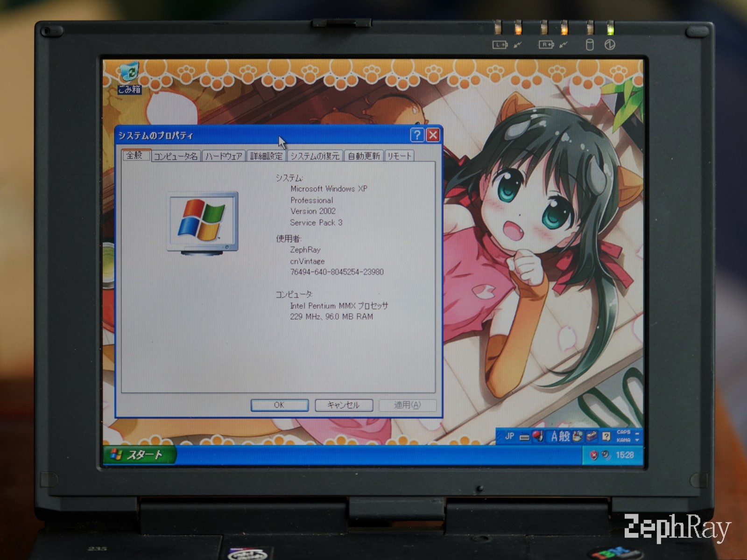Click the JP language indicator
The height and width of the screenshot is (560, 747).
(x=510, y=436)
